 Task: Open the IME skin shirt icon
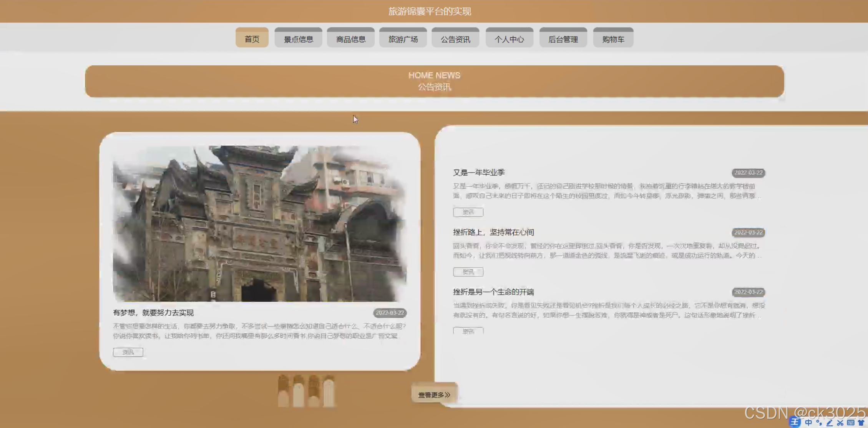click(x=861, y=423)
